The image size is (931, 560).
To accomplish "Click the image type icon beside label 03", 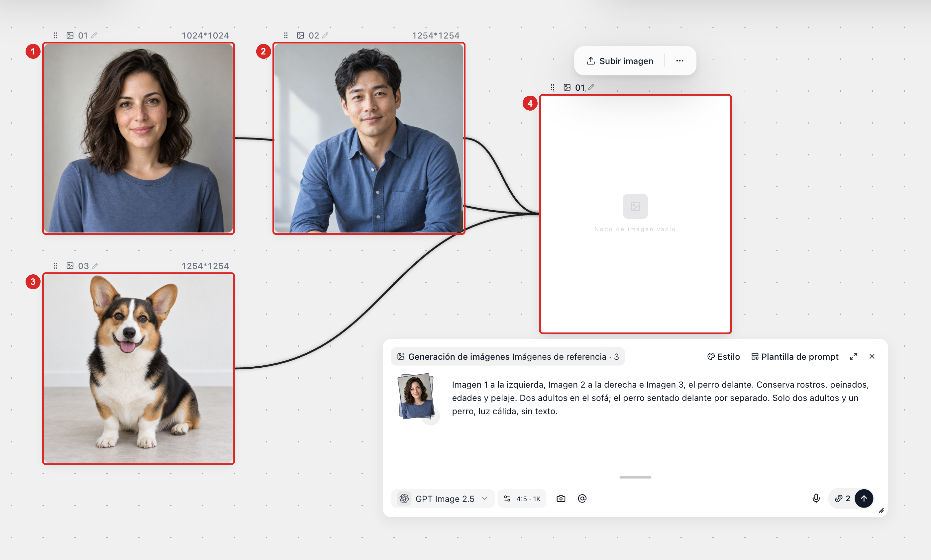I will tap(70, 266).
